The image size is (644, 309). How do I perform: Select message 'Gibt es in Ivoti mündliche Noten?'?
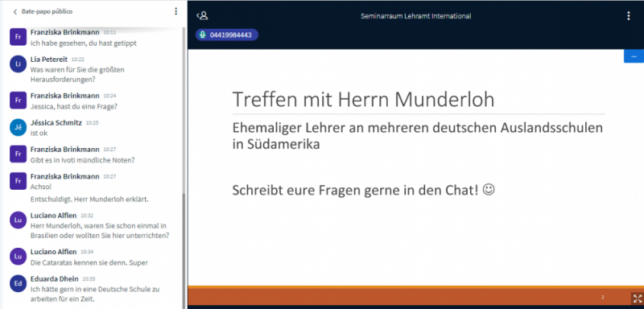[x=83, y=160]
